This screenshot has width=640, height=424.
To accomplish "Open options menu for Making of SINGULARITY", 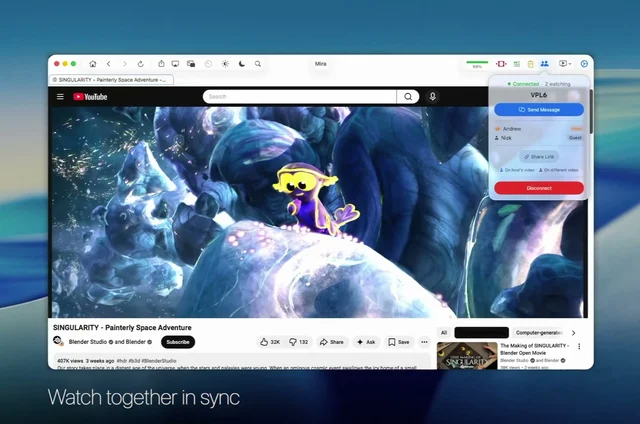I will pos(579,346).
